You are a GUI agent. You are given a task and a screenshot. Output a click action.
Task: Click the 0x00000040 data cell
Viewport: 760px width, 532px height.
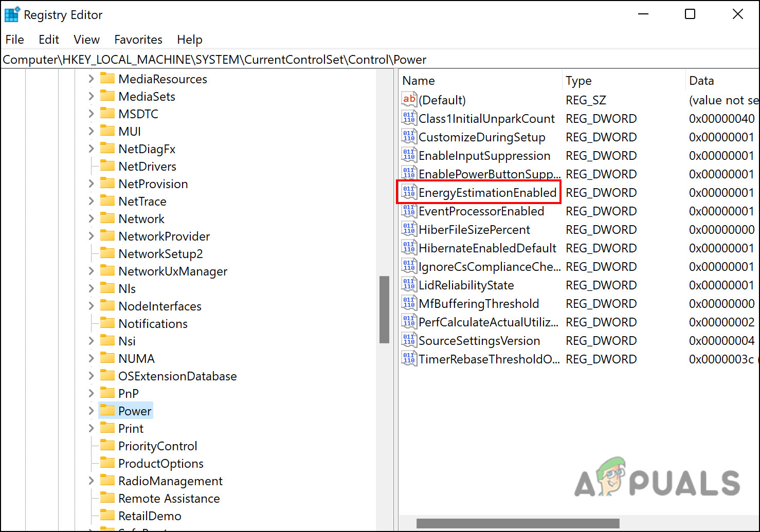(x=722, y=119)
